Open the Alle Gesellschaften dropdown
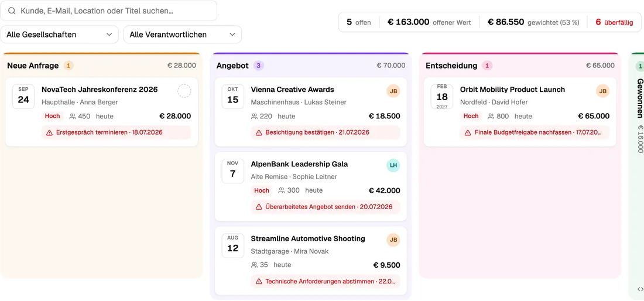This screenshot has width=644, height=301. (x=60, y=35)
